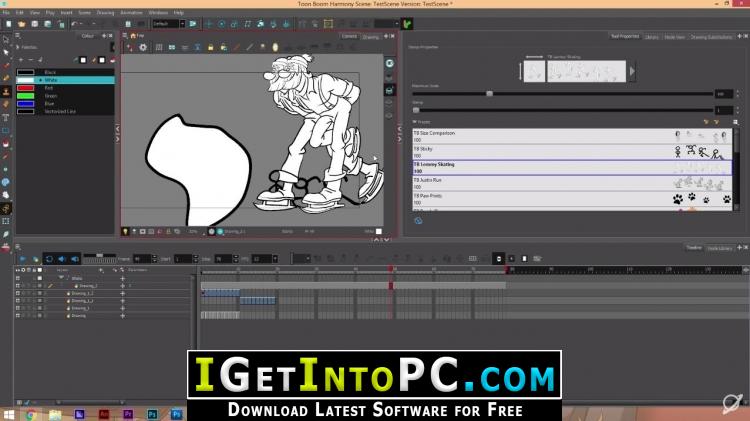This screenshot has width=750, height=421.
Task: Click the New scene icon
Action: [x=9, y=24]
